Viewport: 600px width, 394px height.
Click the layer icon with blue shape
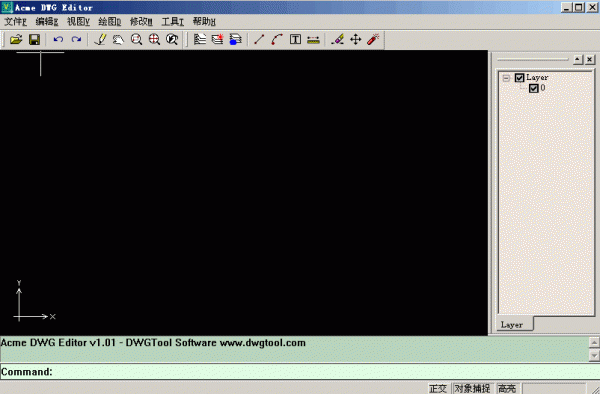235,39
